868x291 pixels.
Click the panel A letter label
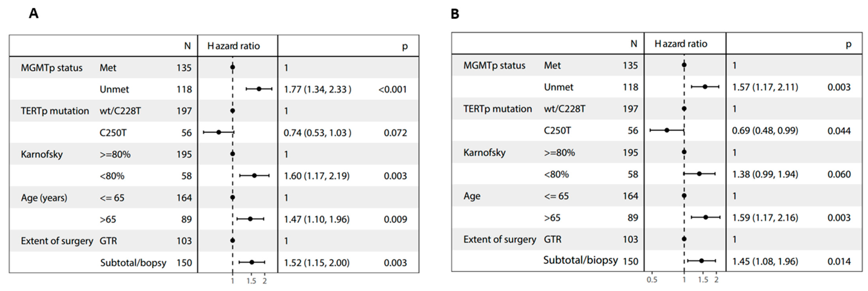click(x=33, y=13)
